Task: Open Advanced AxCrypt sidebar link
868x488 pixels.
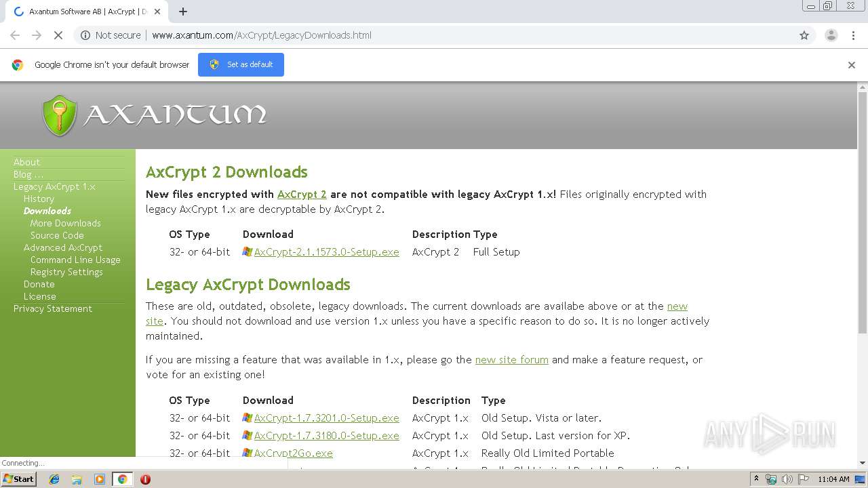Action: 63,247
